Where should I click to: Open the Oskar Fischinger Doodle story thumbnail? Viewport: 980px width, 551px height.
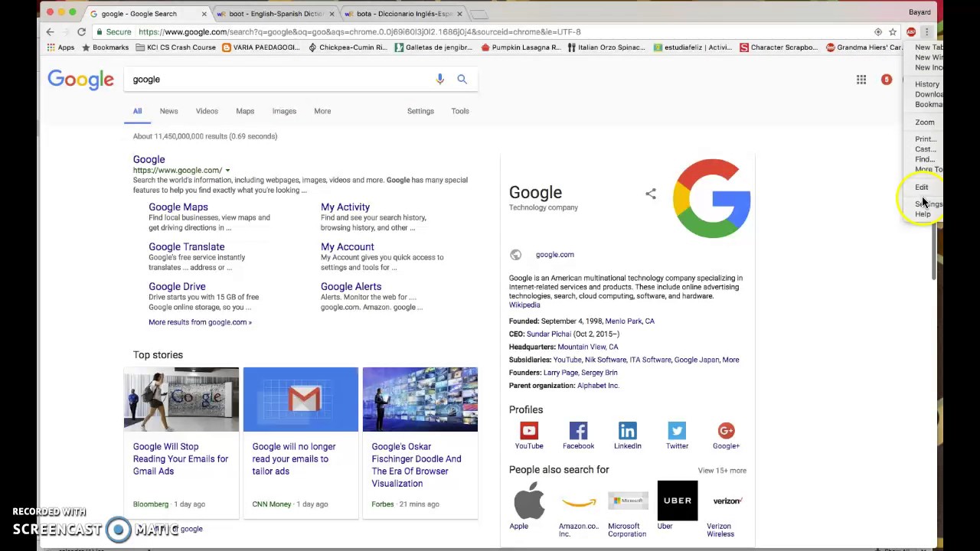click(x=420, y=399)
